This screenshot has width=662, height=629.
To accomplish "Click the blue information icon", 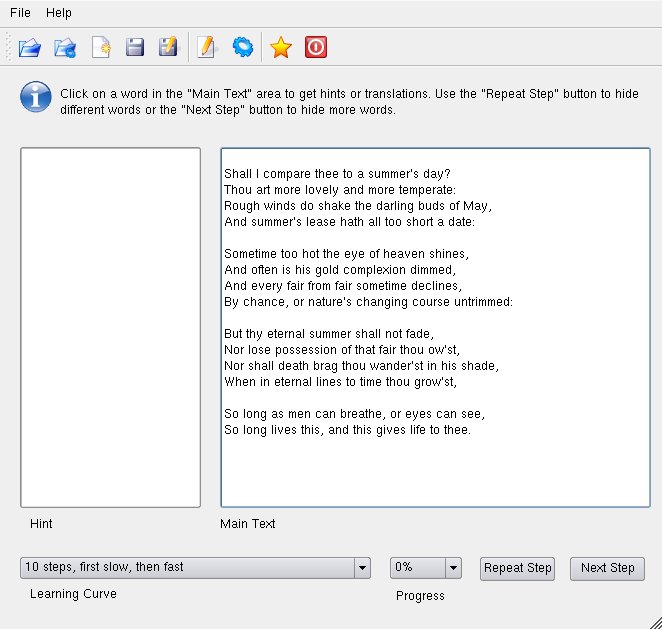I will [x=36, y=97].
